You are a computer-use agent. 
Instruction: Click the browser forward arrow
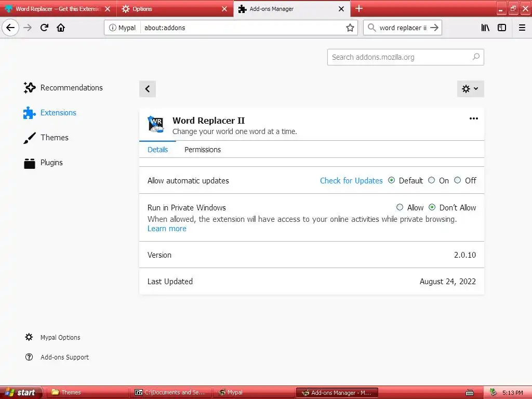[28, 28]
